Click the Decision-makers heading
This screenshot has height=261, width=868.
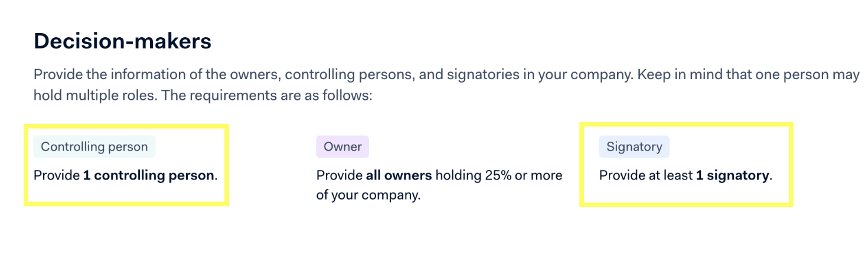click(122, 41)
